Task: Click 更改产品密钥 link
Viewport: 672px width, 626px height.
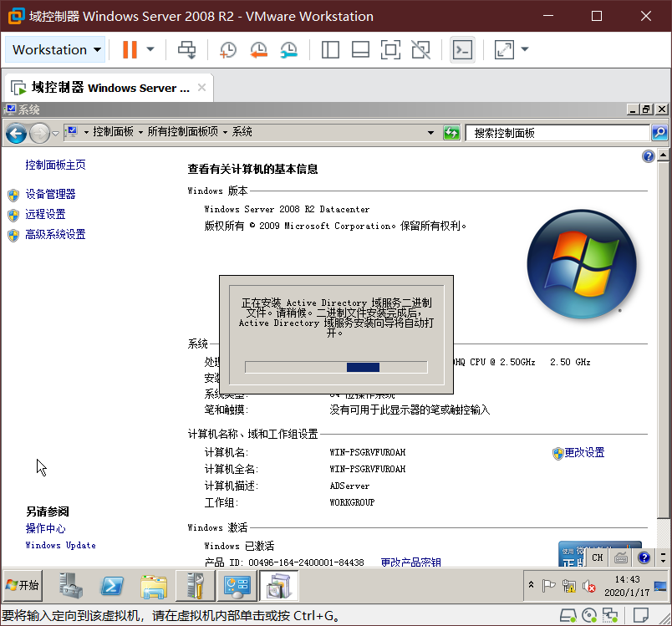Action: pos(410,562)
